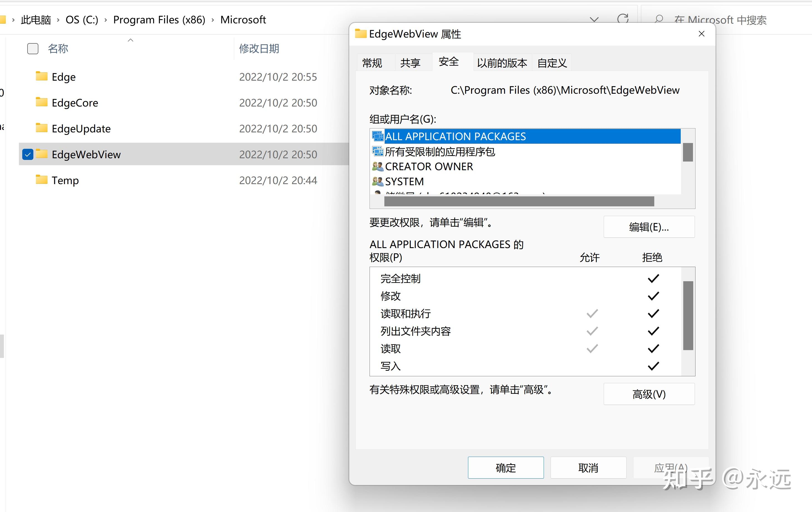Image resolution: width=812 pixels, height=512 pixels.
Task: Uncheck the EdgeWebView folder selection checkbox
Action: click(x=28, y=154)
